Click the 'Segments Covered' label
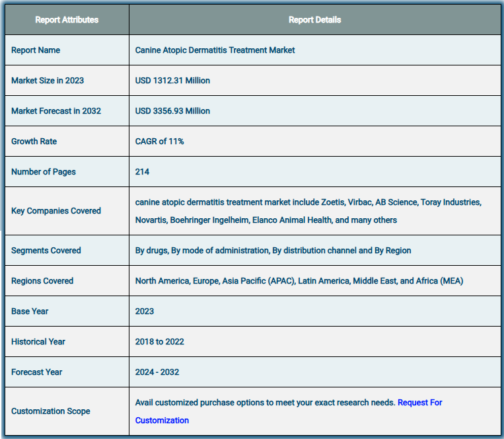Image resolution: width=504 pixels, height=439 pixels. coord(46,251)
